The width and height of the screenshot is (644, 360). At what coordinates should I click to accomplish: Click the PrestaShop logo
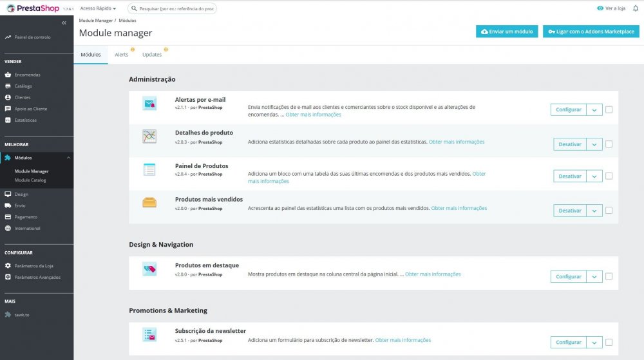coord(33,8)
